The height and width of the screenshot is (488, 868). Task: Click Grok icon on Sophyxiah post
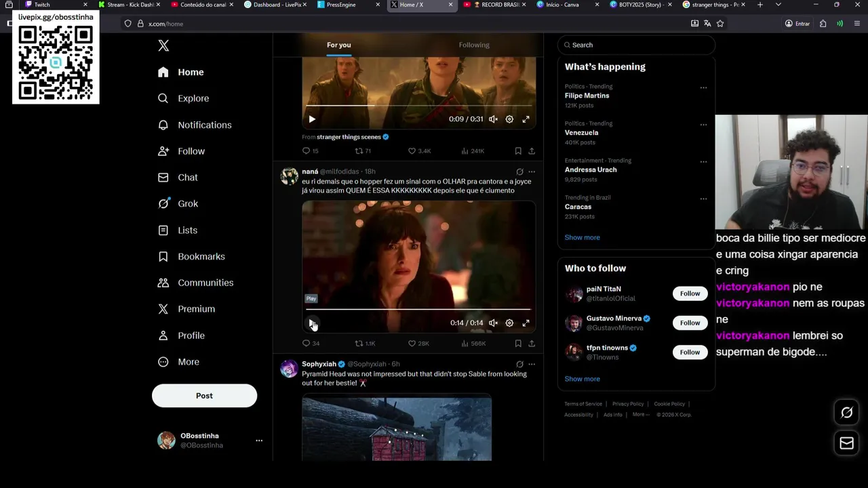pos(519,364)
